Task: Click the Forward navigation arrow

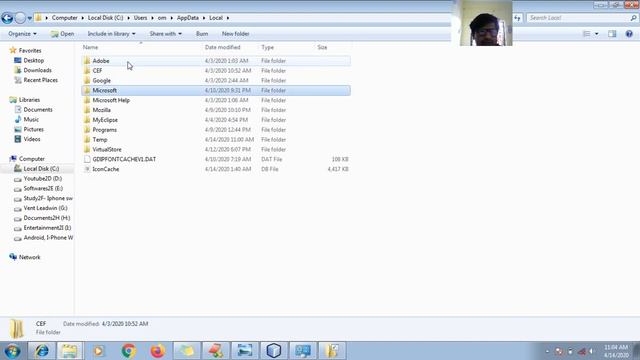Action: tap(20, 18)
